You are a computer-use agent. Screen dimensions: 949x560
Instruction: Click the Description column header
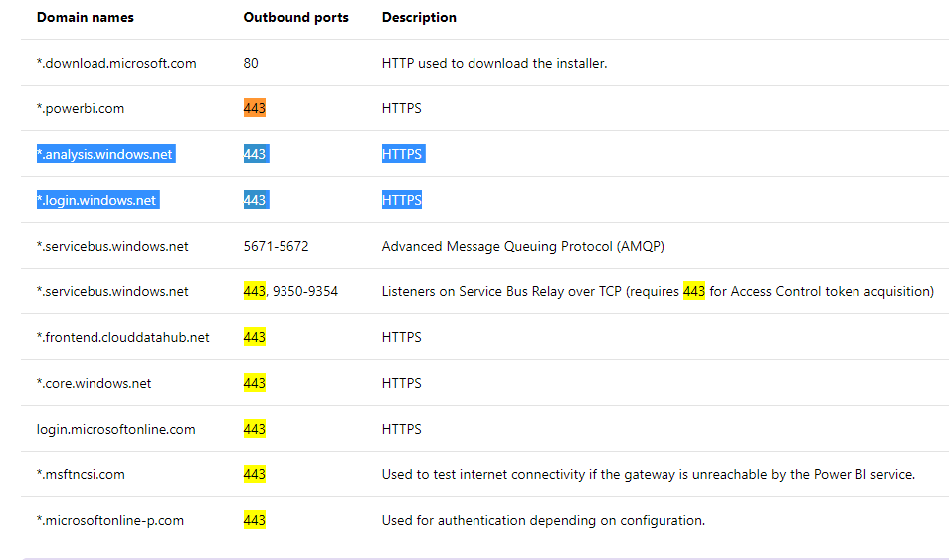click(x=419, y=17)
